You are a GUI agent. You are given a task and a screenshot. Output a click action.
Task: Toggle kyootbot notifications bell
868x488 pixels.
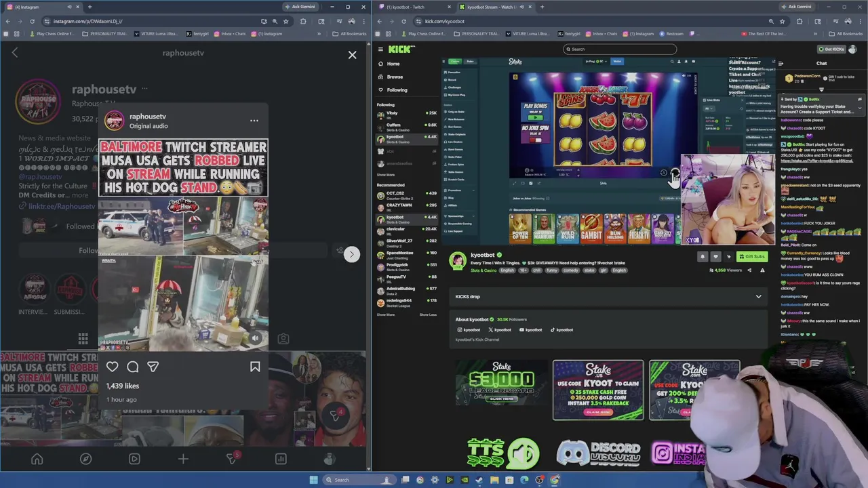click(702, 257)
